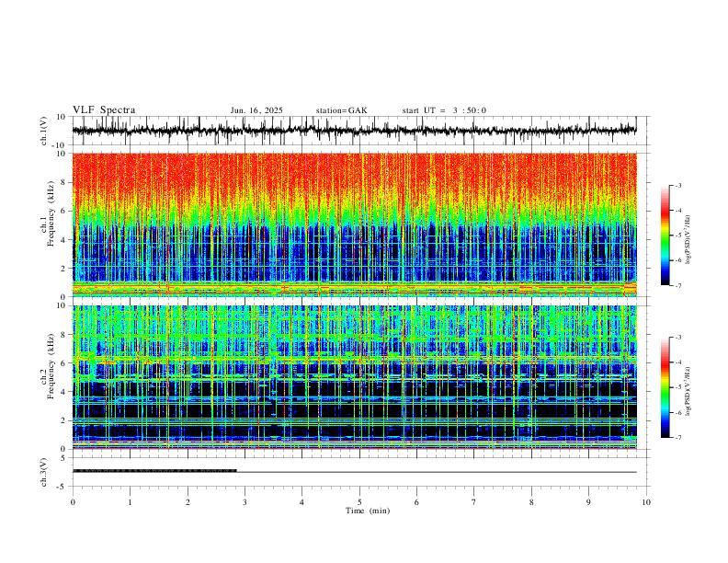The width and height of the screenshot is (728, 563).
Task: Click time axis tick label "6"
Action: tap(417, 502)
